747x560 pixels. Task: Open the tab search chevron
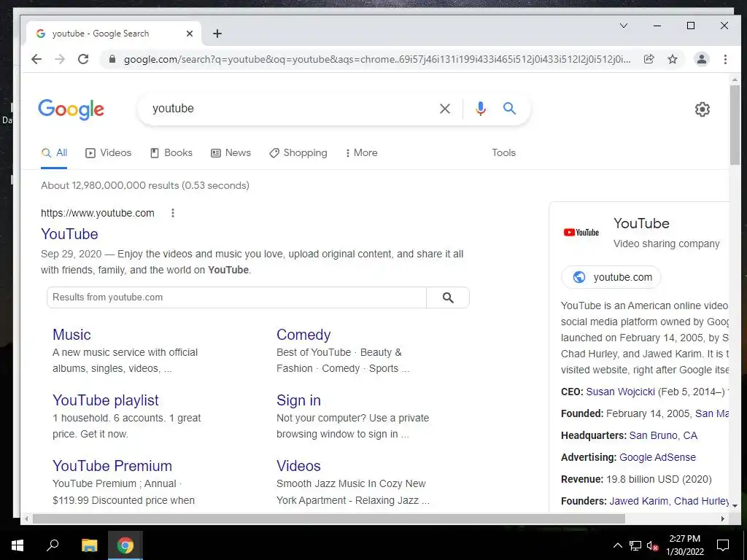pyautogui.click(x=624, y=26)
